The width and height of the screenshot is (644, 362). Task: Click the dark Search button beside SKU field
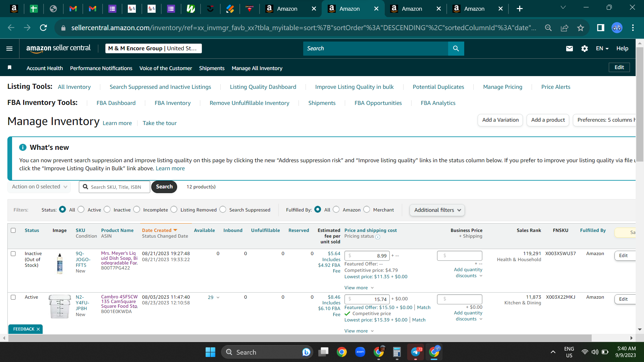(x=164, y=187)
